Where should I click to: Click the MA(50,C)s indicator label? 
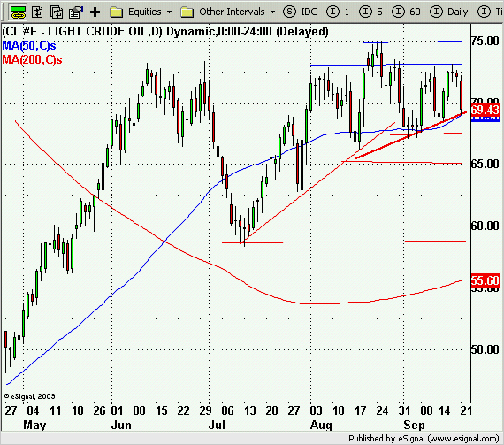point(29,46)
